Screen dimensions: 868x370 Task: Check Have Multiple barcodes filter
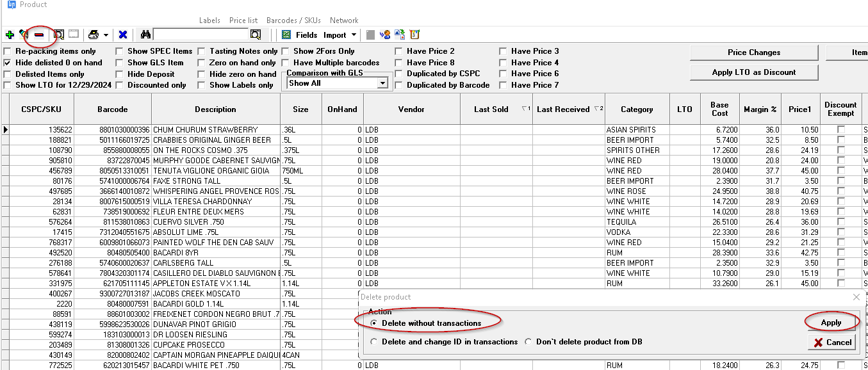(x=285, y=63)
